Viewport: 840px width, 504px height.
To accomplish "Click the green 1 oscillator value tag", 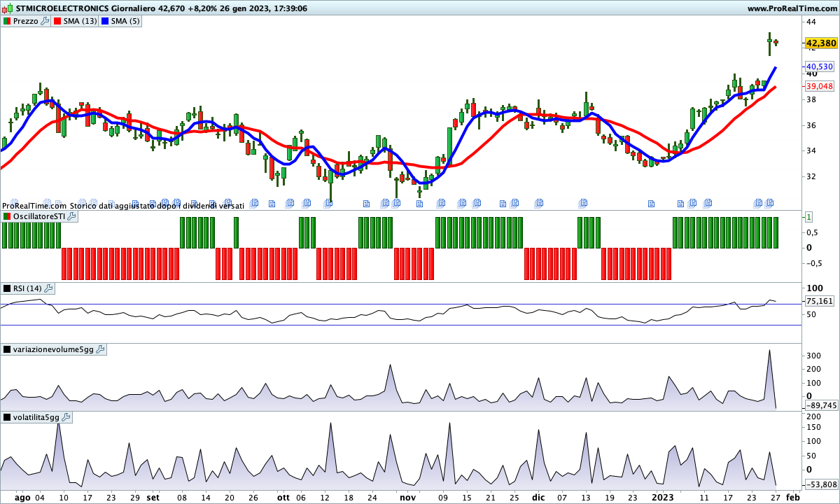I will click(808, 217).
